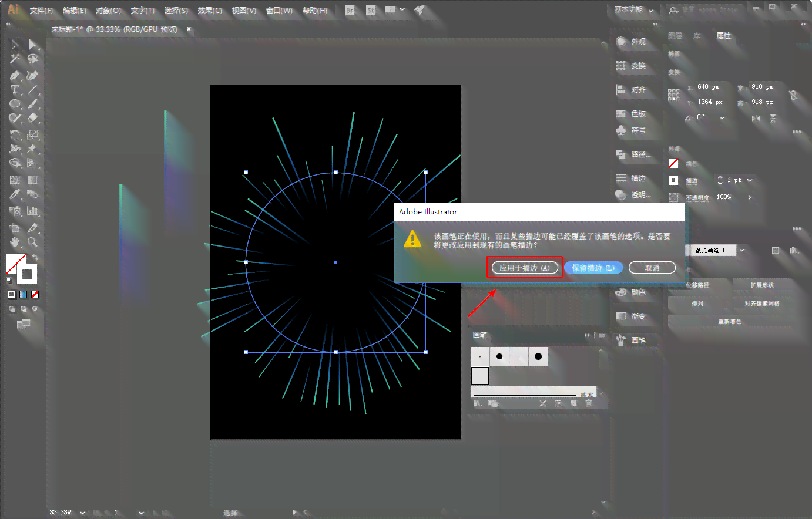
Task: Pick the Curvature tool
Action: coord(33,75)
